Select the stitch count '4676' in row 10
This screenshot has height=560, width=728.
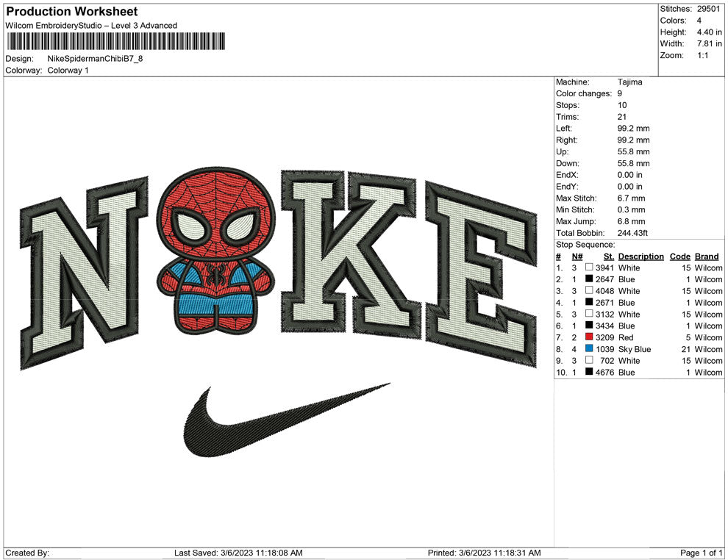(604, 372)
